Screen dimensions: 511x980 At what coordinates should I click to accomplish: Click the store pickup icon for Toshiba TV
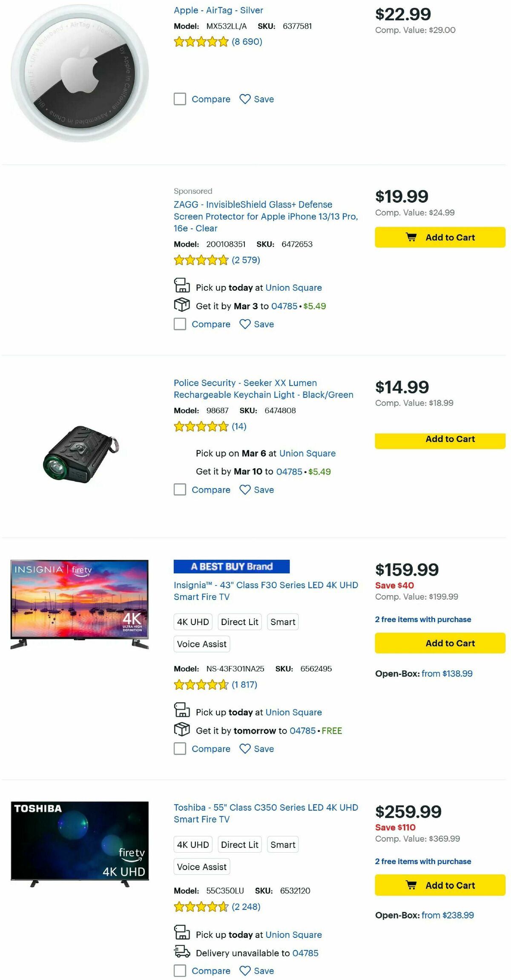coord(182,934)
